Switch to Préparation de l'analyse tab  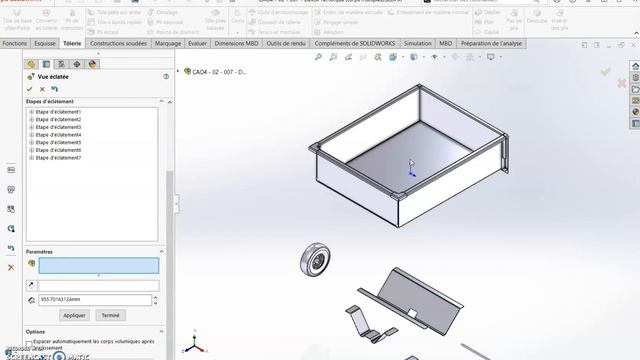click(x=491, y=43)
